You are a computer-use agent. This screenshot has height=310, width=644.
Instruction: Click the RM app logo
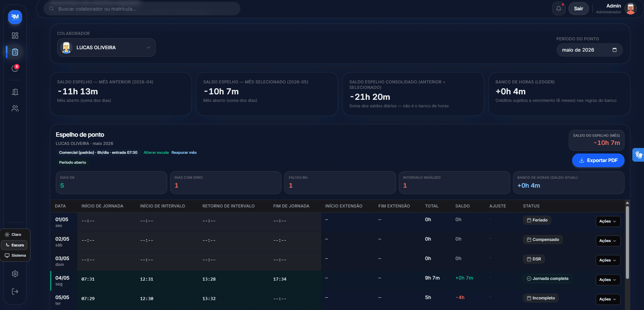[x=15, y=17]
